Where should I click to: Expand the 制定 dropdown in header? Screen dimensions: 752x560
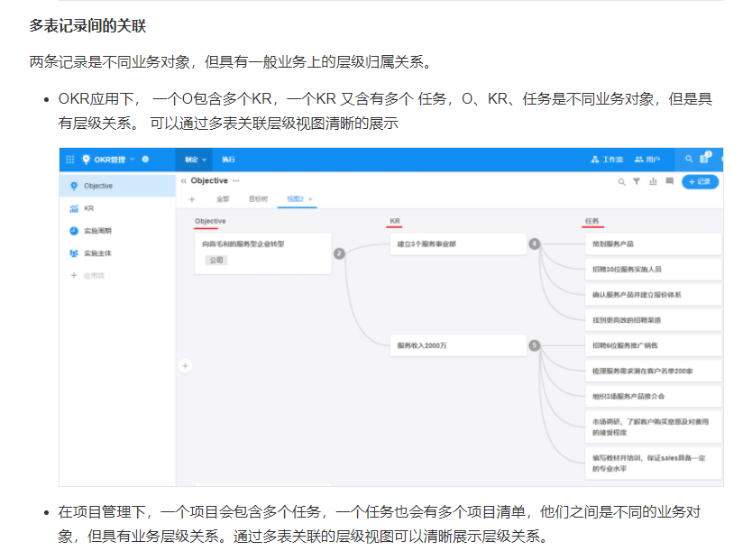coord(196,160)
